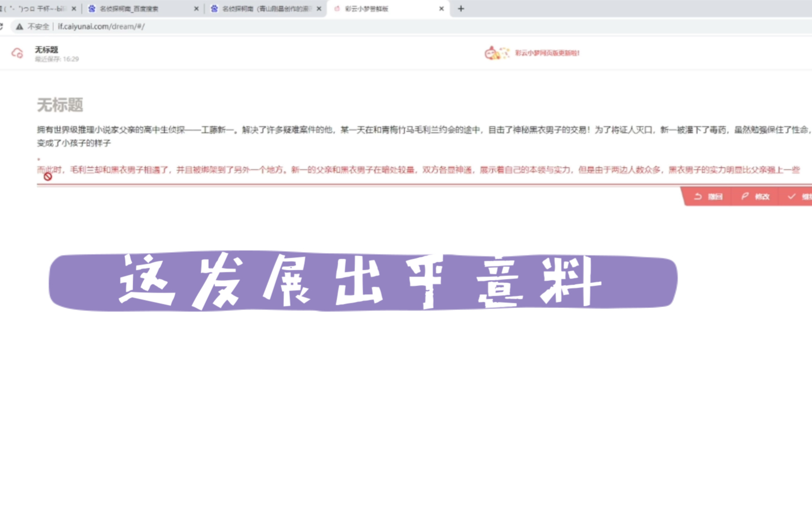Switch to the 名侦探柯南_百度搜索 tab
Screen dimensions: 812x507
tap(142, 9)
